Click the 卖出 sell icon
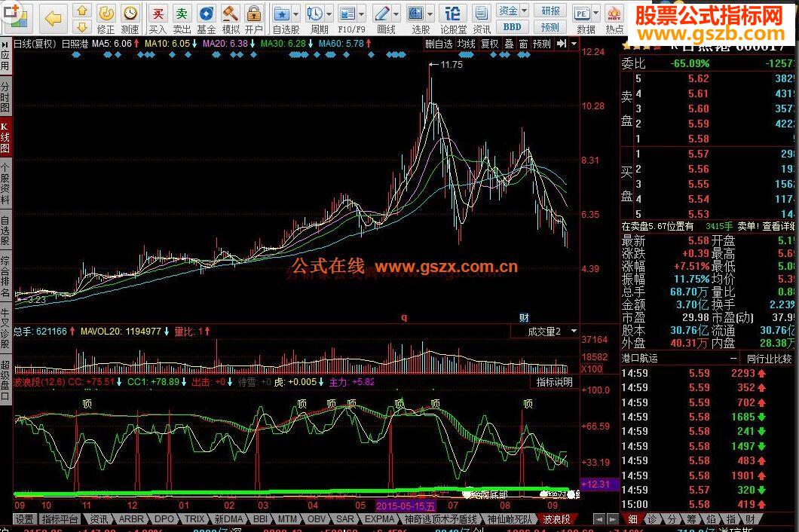 pyautogui.click(x=182, y=18)
